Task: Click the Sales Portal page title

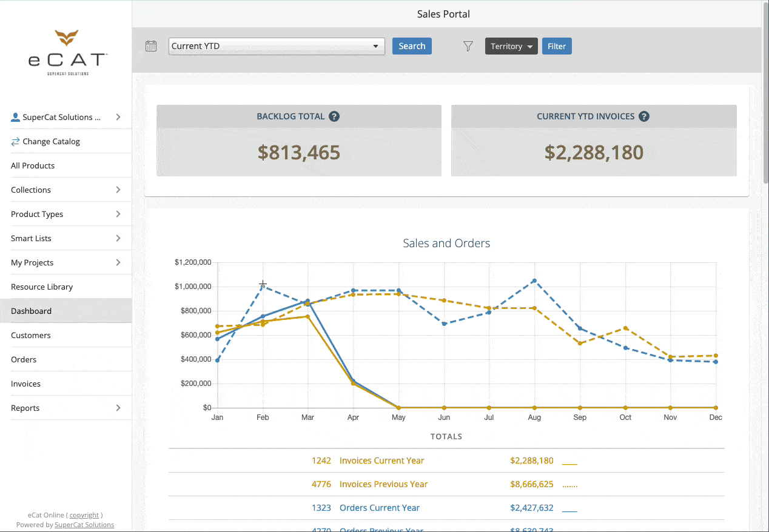Action: tap(443, 14)
